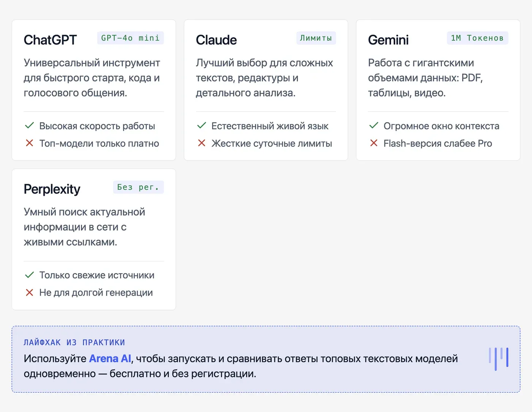532x412 pixels.
Task: Click the ChatGPT card title
Action: click(50, 40)
